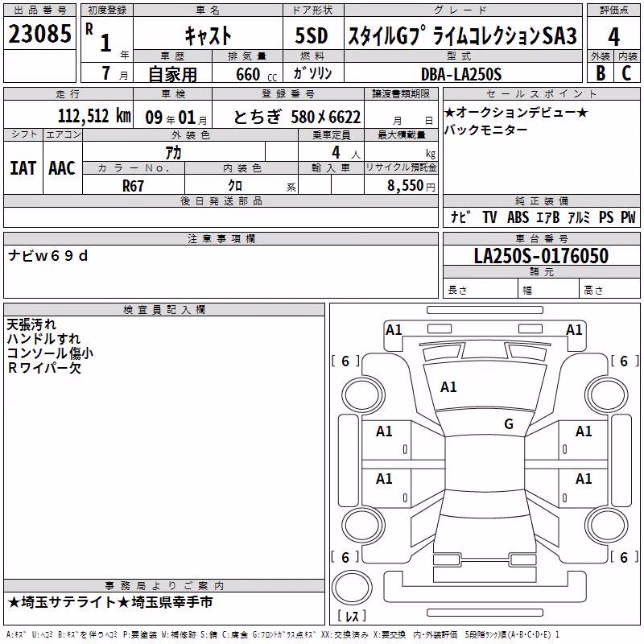Select the 幅 dimension field
Viewport: 644px width, 644px height.
(x=549, y=290)
